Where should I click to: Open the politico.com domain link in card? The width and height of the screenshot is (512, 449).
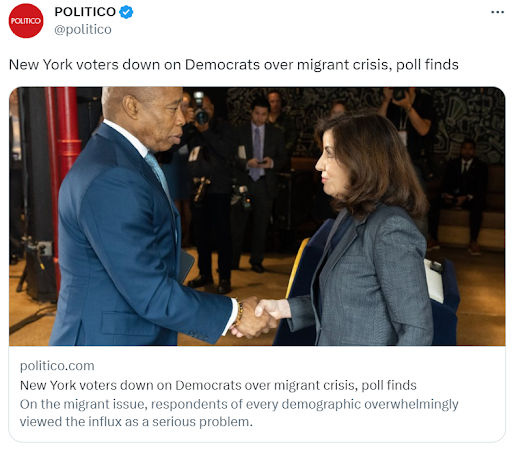57,366
